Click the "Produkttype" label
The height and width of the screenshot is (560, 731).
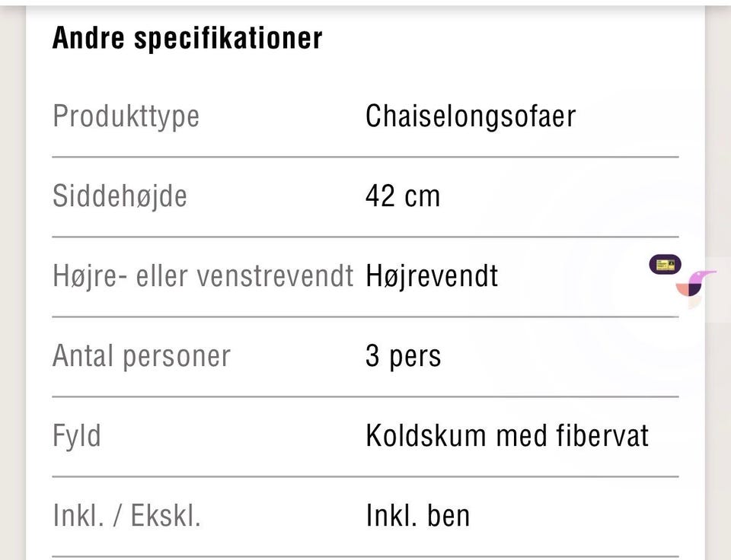(126, 116)
